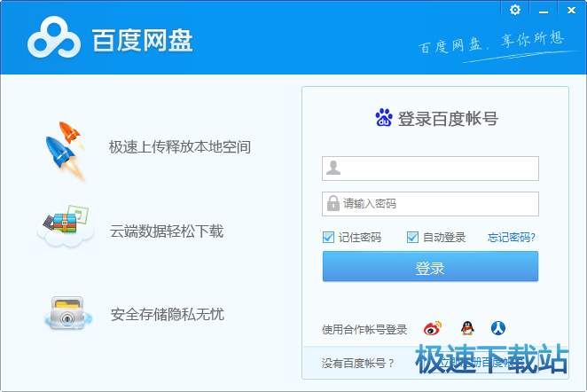Click the 登录百度帐号 heading text
Image resolution: width=587 pixels, height=392 pixels.
(448, 119)
